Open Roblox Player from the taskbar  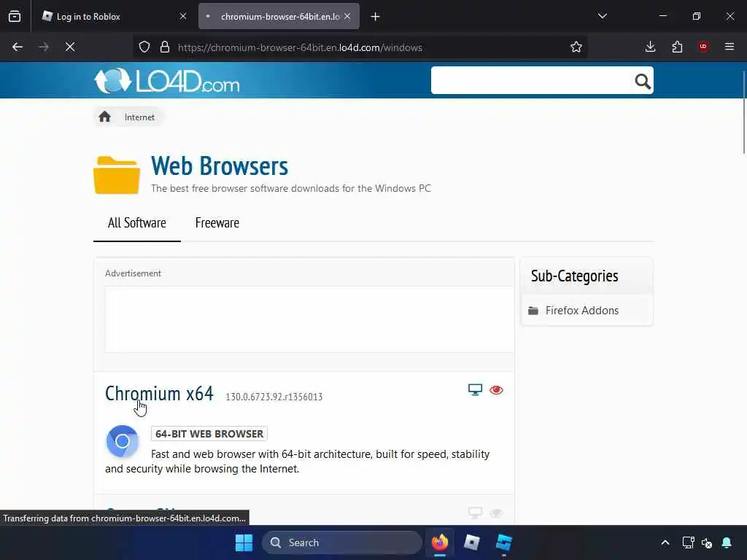point(472,542)
